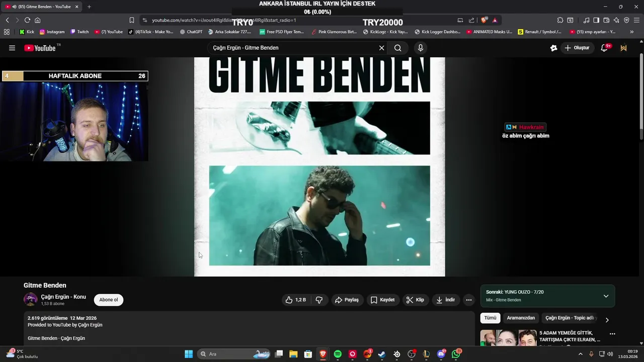Mute the tab using its speaker icon
Image resolution: width=644 pixels, height=362 pixels.
click(14, 7)
